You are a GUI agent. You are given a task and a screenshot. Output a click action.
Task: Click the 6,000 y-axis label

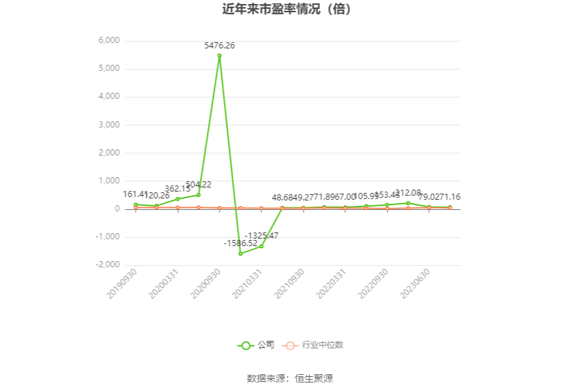(109, 40)
